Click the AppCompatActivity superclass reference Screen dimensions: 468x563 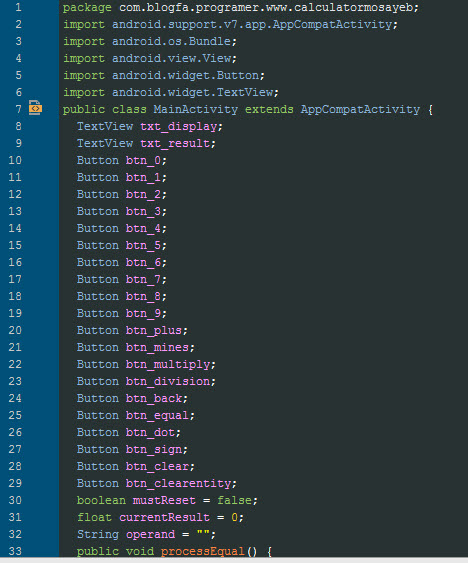360,110
